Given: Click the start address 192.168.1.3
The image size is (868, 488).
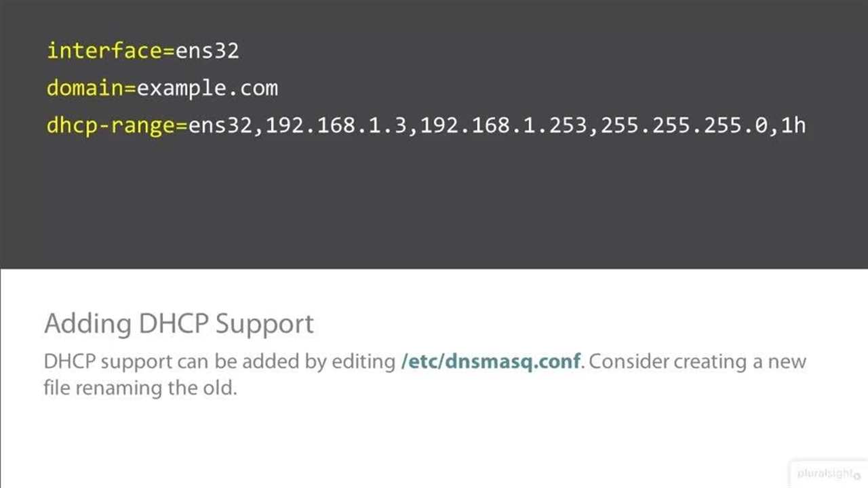Looking at the screenshot, I should (336, 125).
